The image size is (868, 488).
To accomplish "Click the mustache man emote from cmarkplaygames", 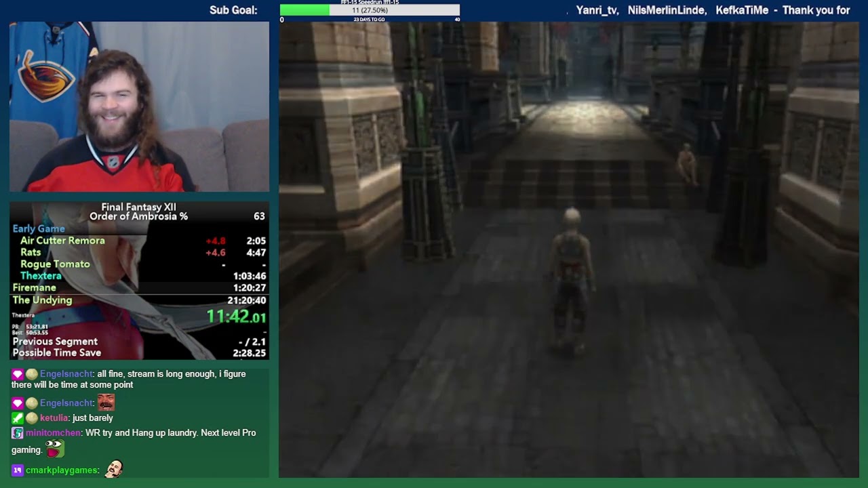I will (114, 469).
